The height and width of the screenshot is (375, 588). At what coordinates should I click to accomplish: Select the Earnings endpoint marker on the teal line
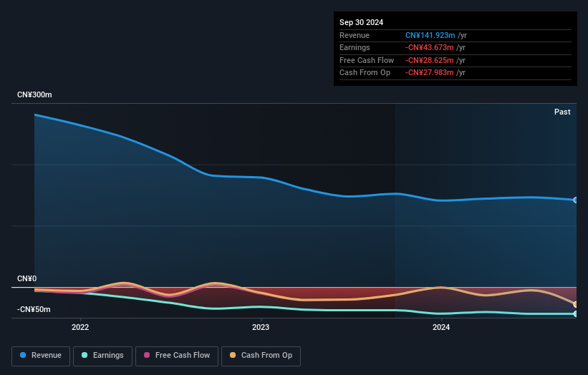click(576, 314)
